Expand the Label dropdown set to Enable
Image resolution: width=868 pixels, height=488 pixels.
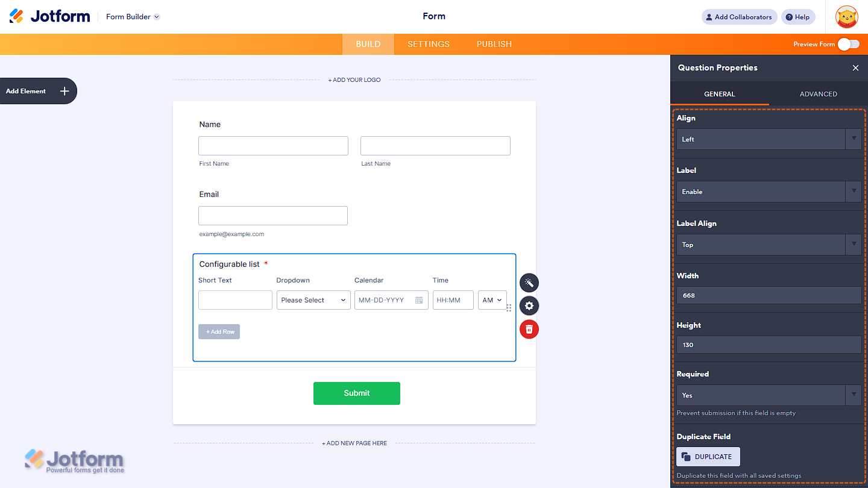(769, 192)
